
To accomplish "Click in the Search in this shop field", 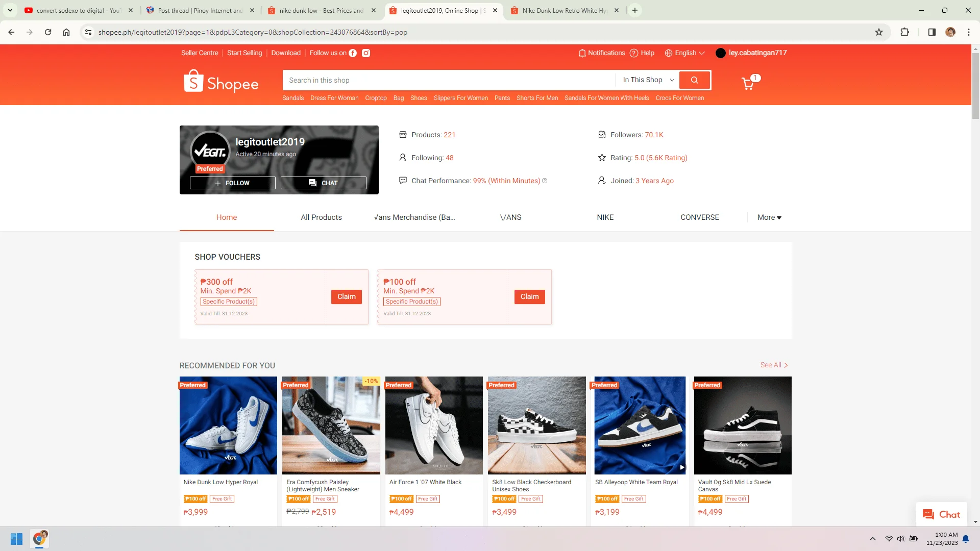I will click(x=449, y=80).
